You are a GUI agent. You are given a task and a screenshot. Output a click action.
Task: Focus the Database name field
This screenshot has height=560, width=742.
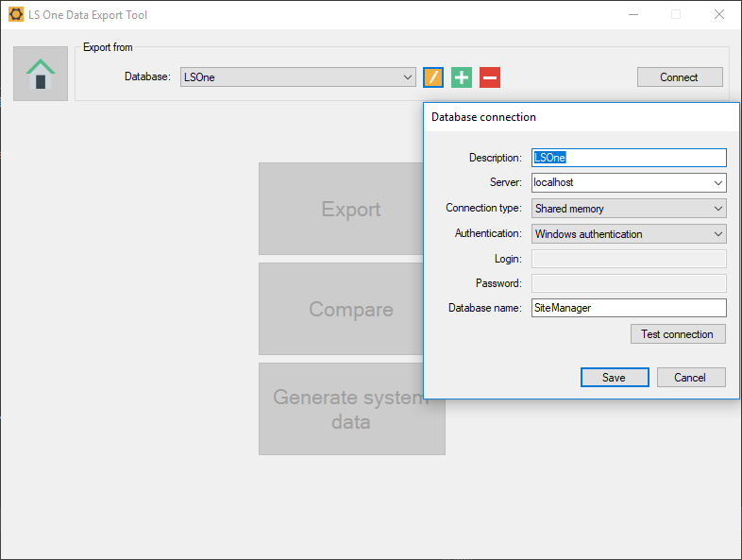click(x=629, y=308)
